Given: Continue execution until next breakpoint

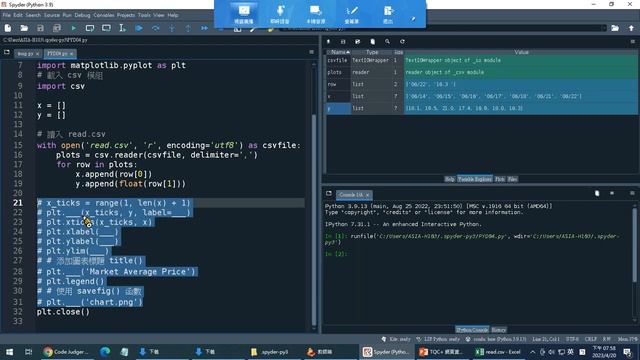Looking at the screenshot, I should [204, 28].
